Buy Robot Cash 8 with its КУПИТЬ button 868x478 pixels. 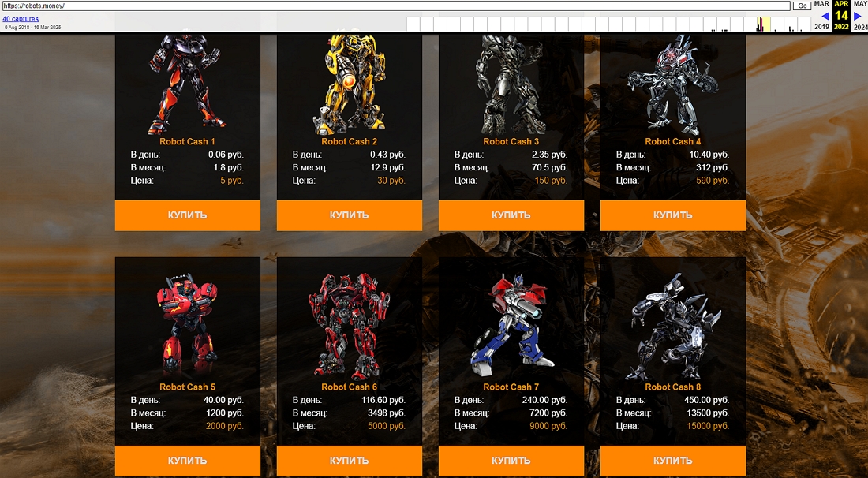pos(673,461)
